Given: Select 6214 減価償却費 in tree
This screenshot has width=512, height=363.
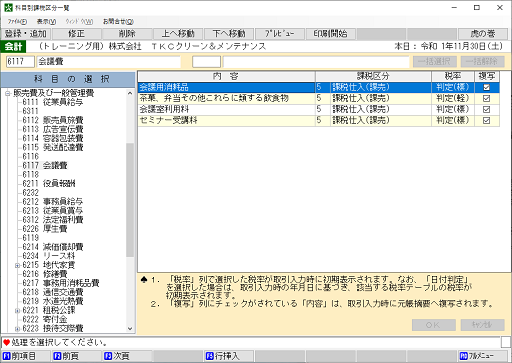Looking at the screenshot, I should pyautogui.click(x=53, y=247).
